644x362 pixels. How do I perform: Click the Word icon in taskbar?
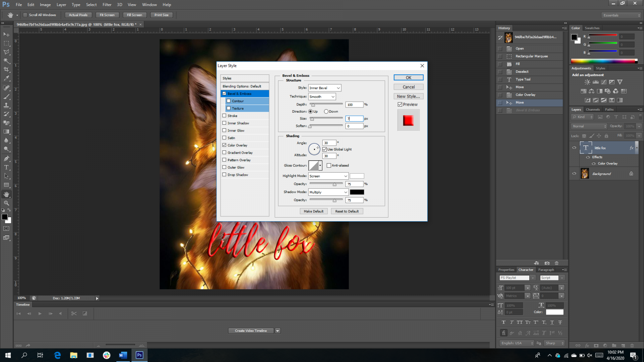[x=123, y=355]
